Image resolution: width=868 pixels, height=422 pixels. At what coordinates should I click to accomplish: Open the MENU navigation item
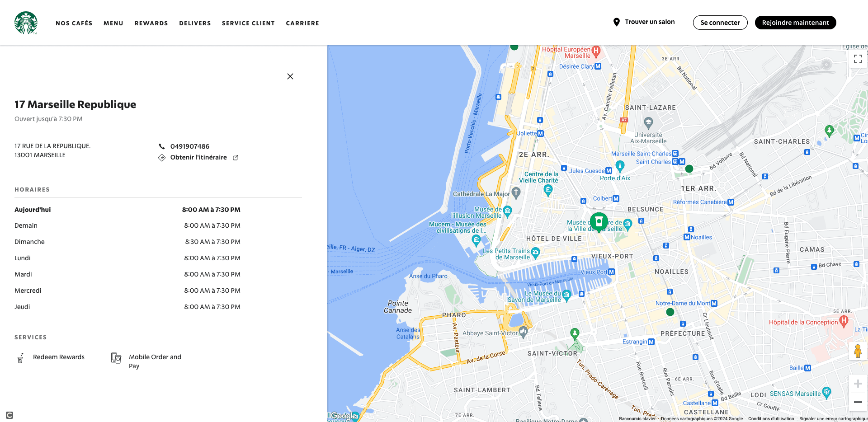(x=113, y=23)
